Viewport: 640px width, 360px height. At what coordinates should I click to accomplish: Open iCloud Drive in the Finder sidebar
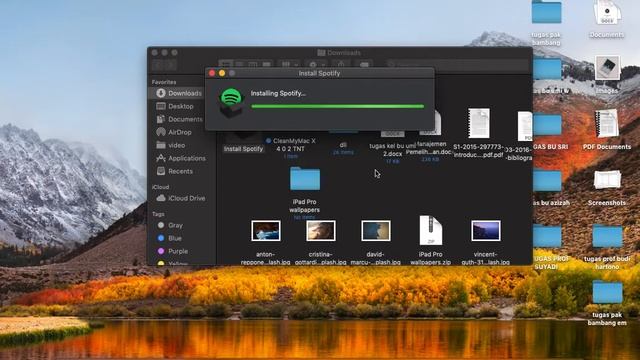tap(181, 198)
